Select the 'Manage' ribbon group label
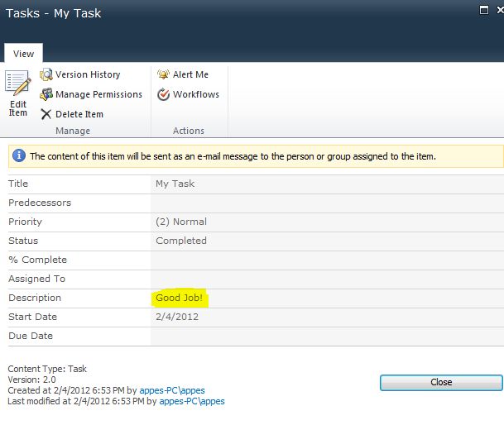Image resolution: width=504 pixels, height=425 pixels. [73, 131]
